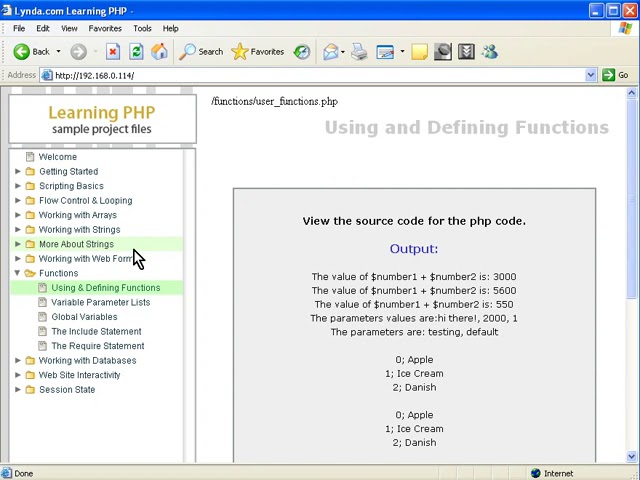Open the Help menu
This screenshot has height=480, width=640.
coord(171,28)
